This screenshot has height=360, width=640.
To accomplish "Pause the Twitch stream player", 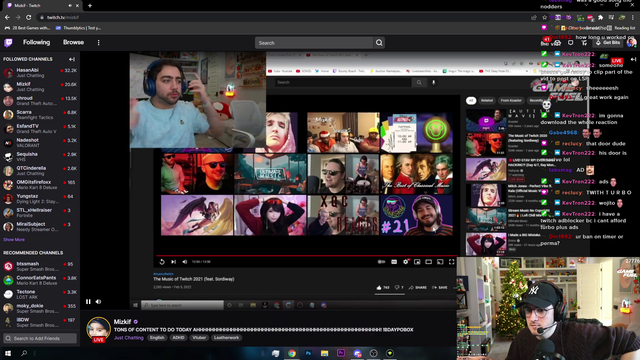I will click(88, 302).
